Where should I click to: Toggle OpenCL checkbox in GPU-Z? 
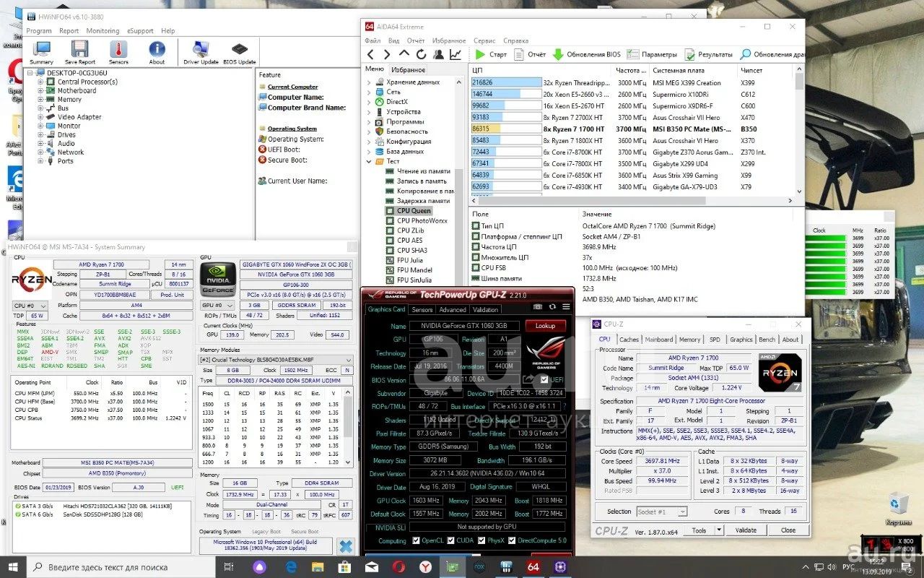tap(416, 540)
